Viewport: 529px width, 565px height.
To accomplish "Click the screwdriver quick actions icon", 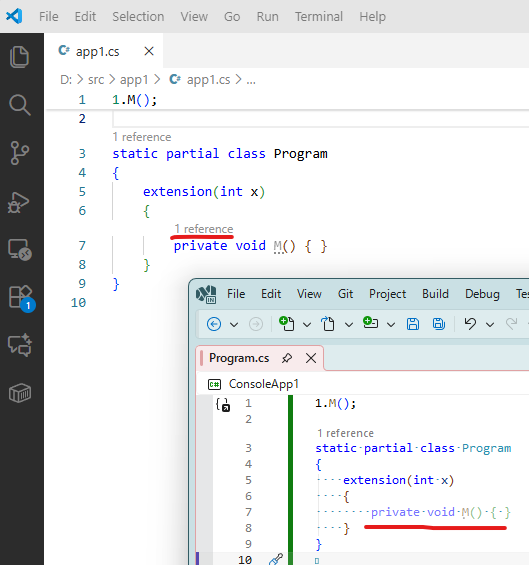I will pos(276,559).
